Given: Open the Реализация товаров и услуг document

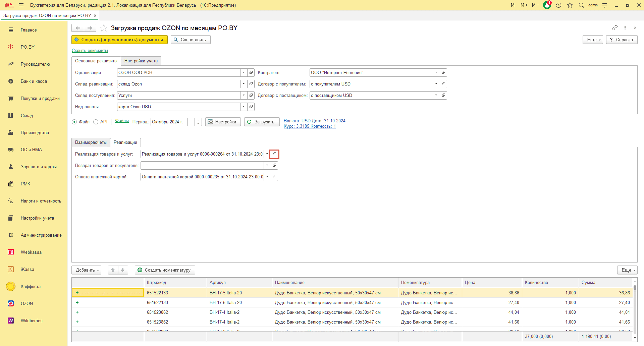Looking at the screenshot, I should pos(274,154).
